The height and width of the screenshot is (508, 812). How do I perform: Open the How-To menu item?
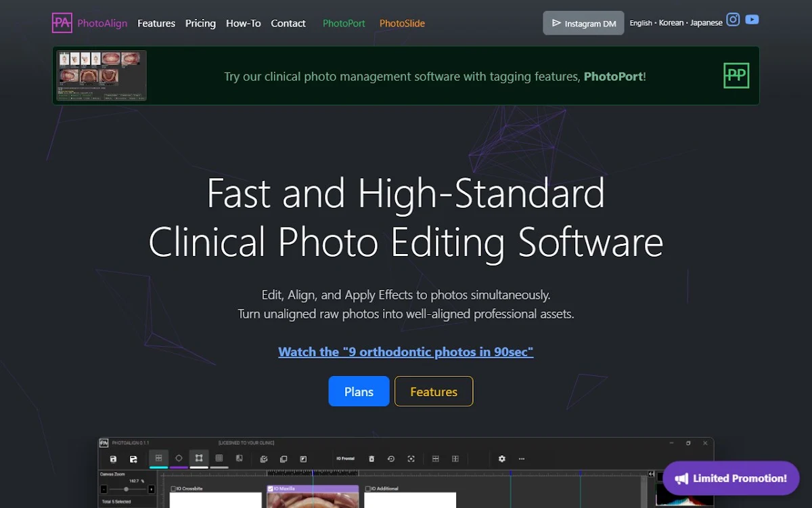(244, 23)
